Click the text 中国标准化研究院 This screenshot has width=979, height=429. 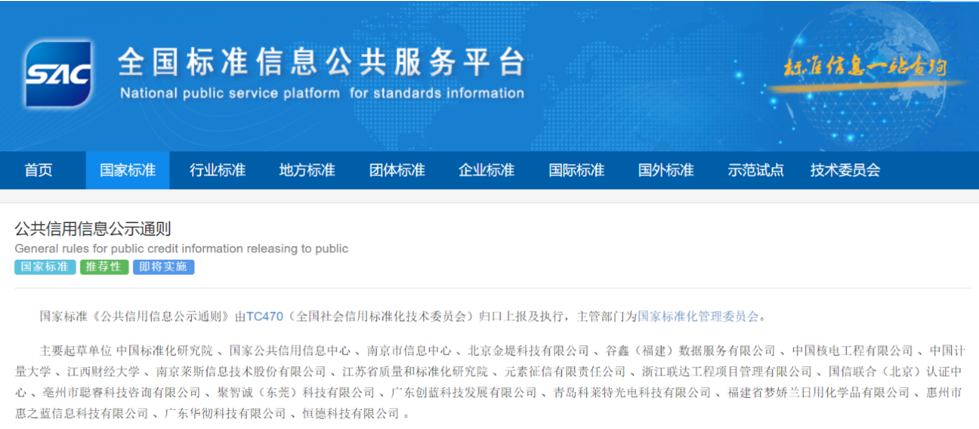point(165,349)
